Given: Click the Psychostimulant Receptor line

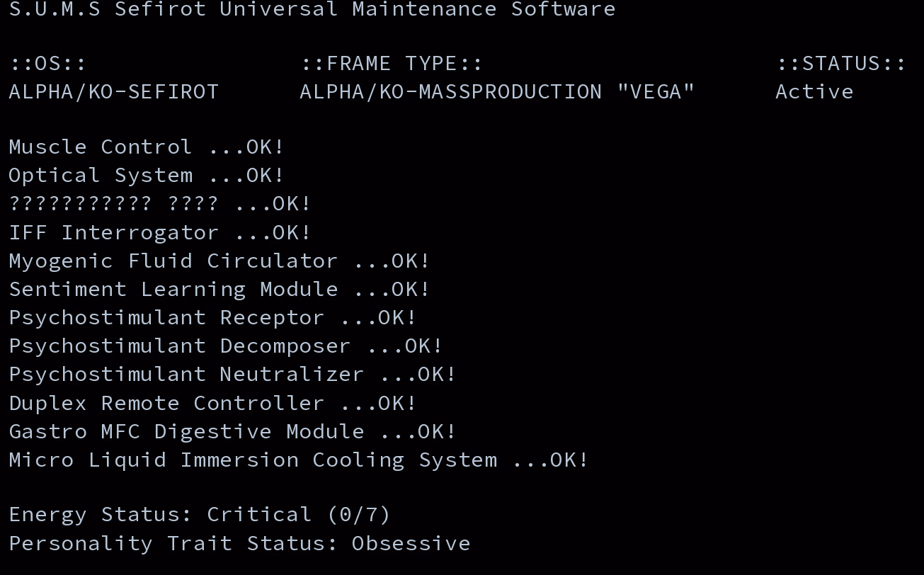Looking at the screenshot, I should [x=212, y=317].
